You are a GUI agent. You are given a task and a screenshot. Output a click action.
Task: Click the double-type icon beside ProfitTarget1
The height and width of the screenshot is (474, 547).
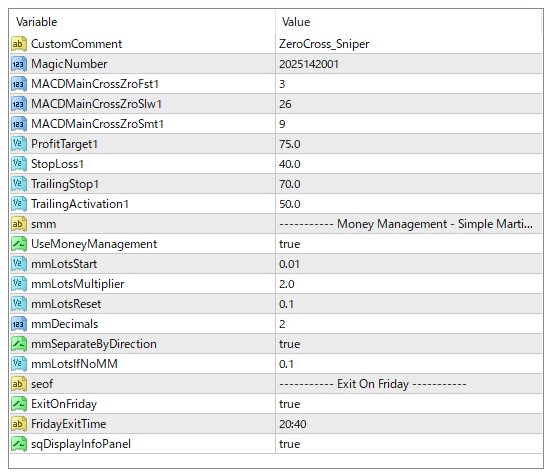(x=19, y=144)
